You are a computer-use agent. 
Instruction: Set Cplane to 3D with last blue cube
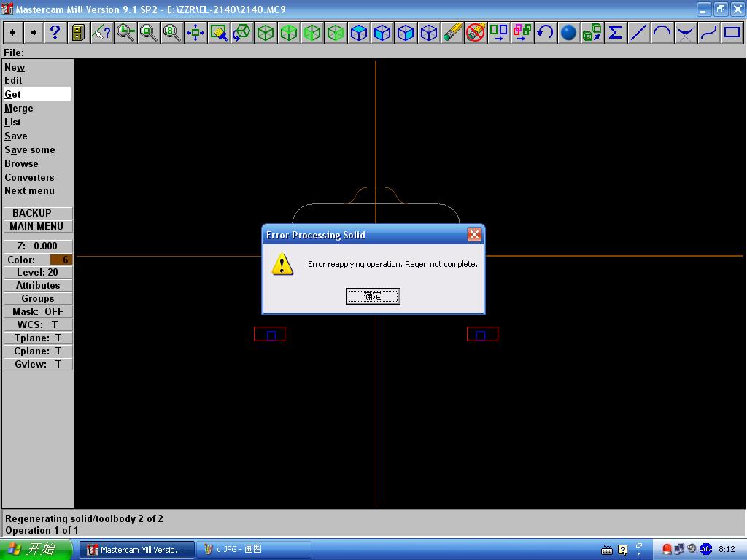pos(429,33)
